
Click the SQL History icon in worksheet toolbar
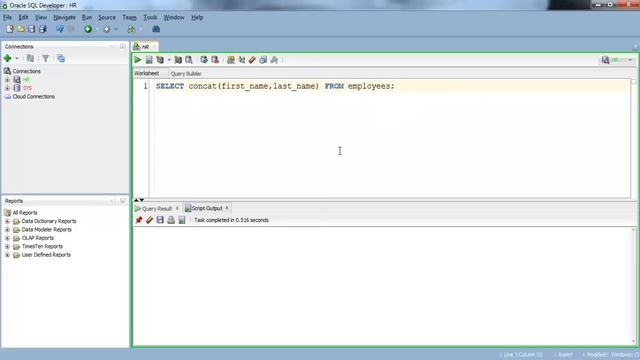click(263, 60)
